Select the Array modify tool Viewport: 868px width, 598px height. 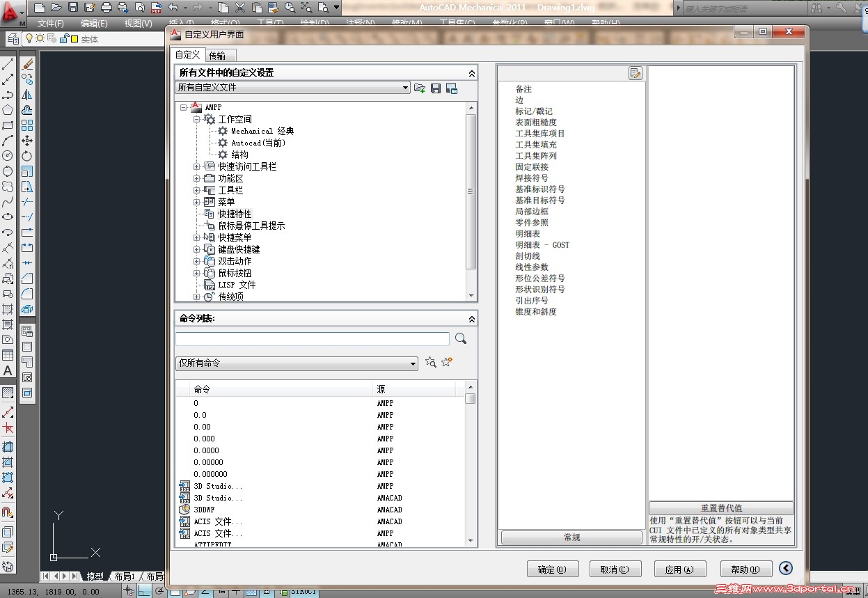(x=27, y=125)
